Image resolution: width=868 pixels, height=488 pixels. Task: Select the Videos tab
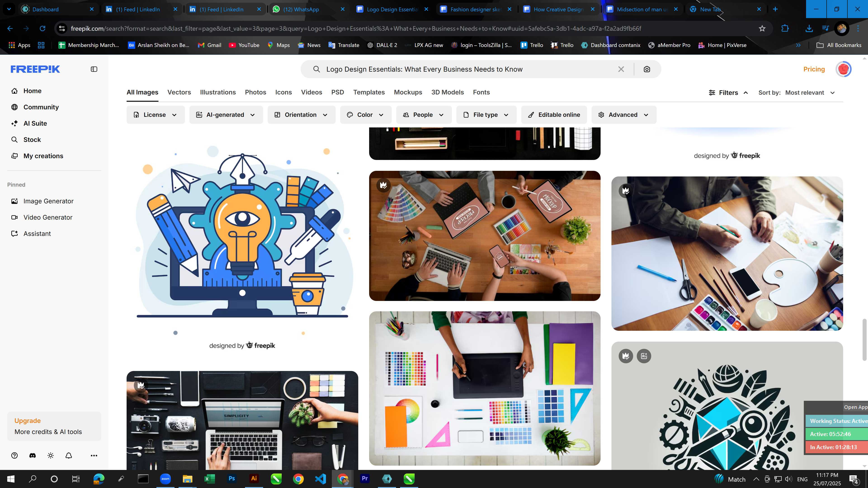click(x=311, y=92)
